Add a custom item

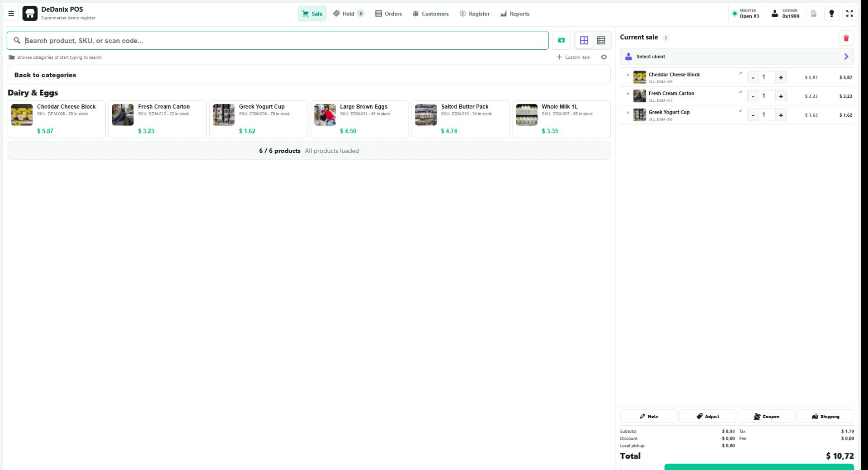pos(573,57)
